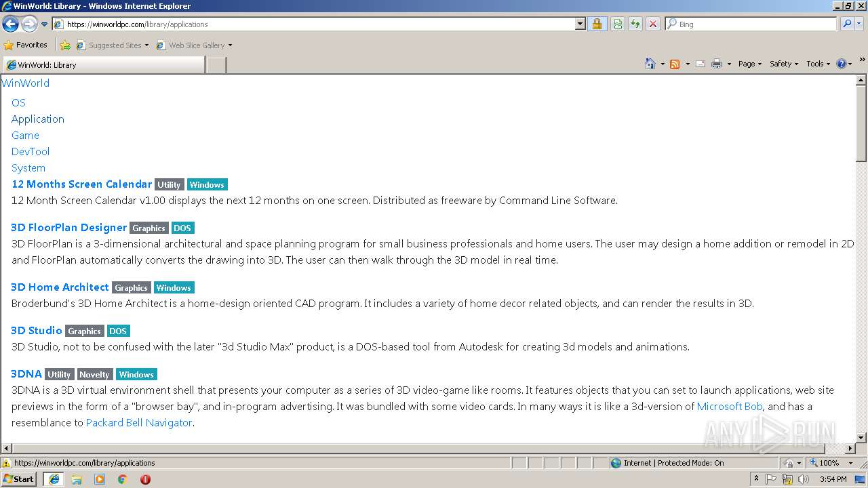Screen dimensions: 868x488
Task: Open the 12 Months Screen Calendar entry
Action: pos(81,184)
